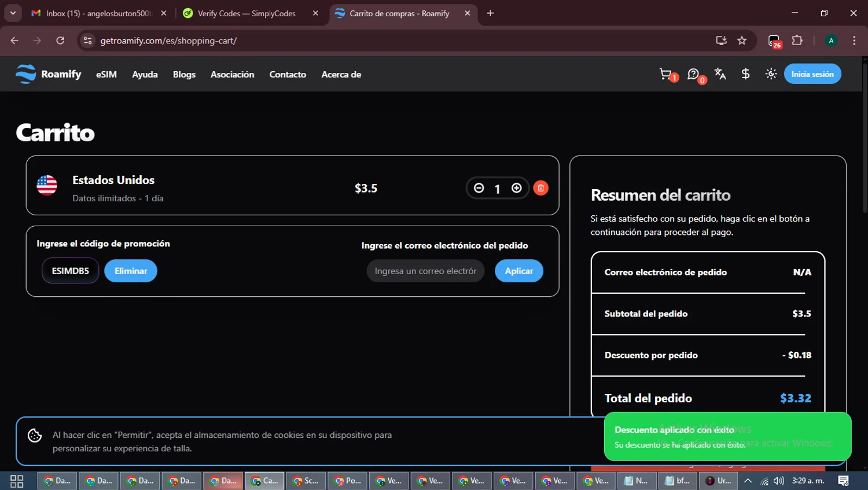Viewport: 868px width, 490px height.
Task: Open the Po... Chrome taskbar window
Action: click(x=347, y=481)
